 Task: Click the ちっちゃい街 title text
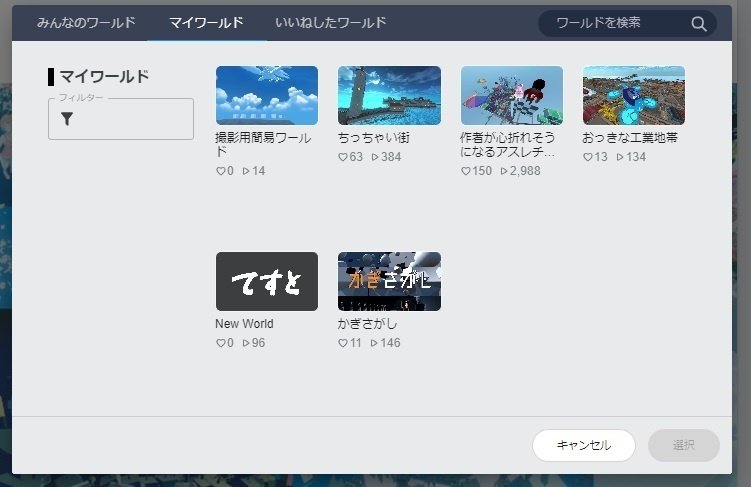tap(374, 138)
